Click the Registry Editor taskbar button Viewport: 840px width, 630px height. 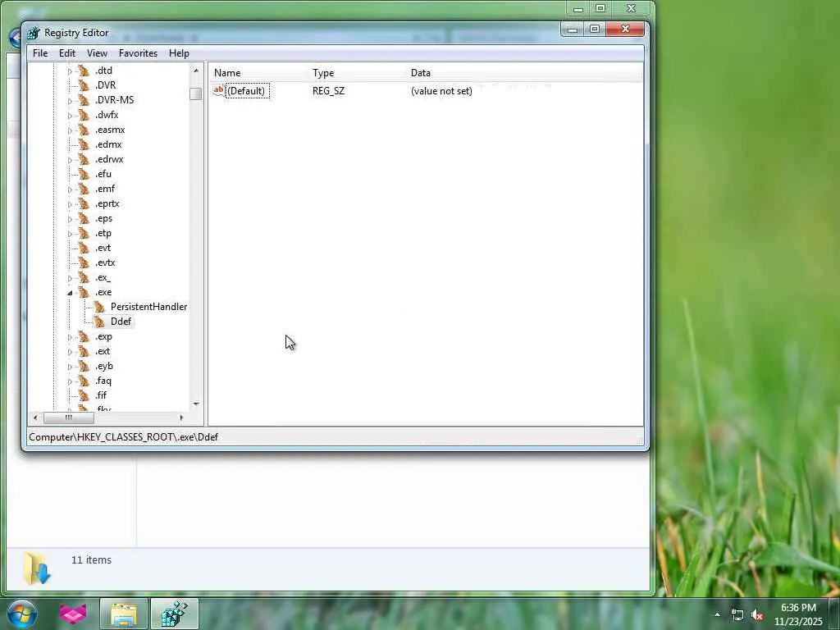click(x=175, y=614)
